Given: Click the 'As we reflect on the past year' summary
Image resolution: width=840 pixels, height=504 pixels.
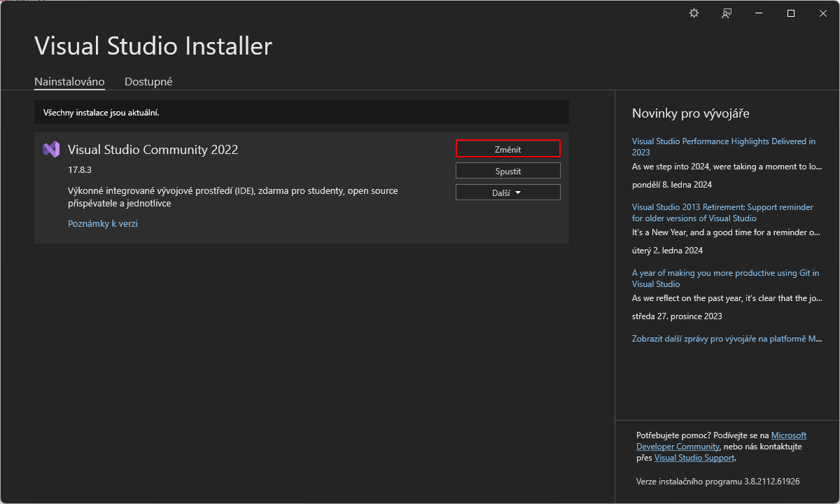Looking at the screenshot, I should tap(727, 298).
